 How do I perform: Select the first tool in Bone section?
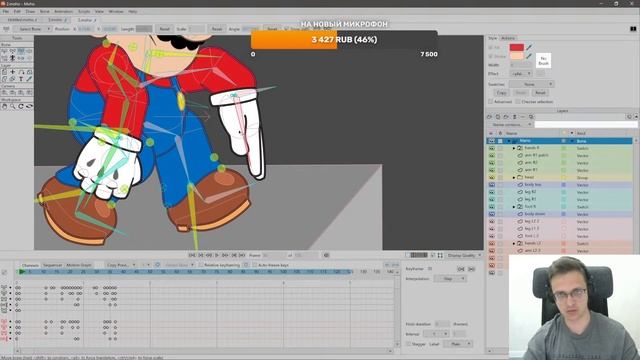[x=4, y=51]
